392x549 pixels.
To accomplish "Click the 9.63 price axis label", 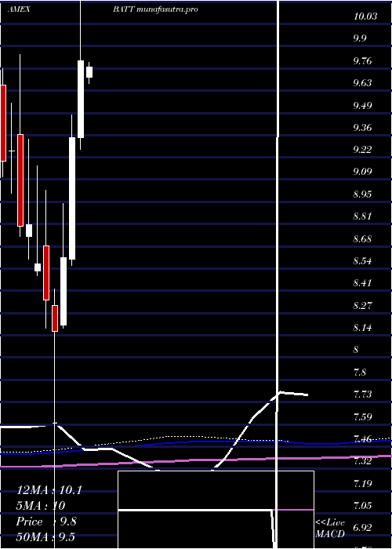I will coord(362,83).
